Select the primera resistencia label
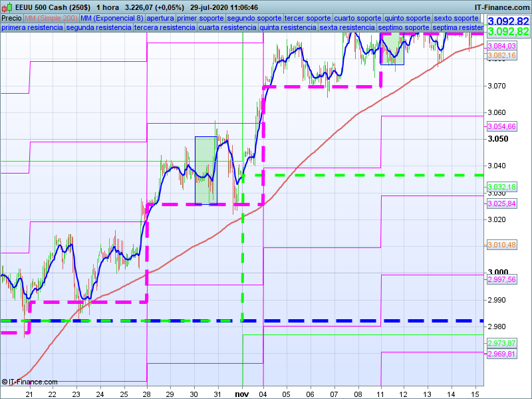Screen dimensions: 532x399 tap(33, 28)
